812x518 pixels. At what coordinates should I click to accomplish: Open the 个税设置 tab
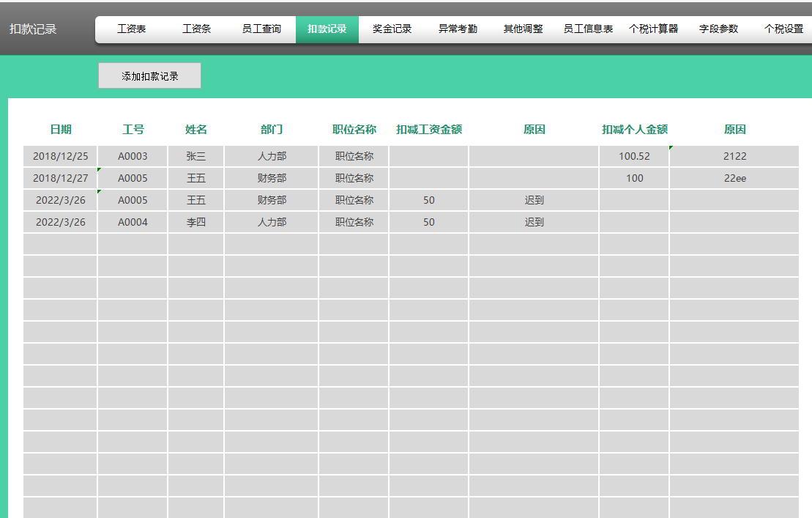pyautogui.click(x=783, y=29)
